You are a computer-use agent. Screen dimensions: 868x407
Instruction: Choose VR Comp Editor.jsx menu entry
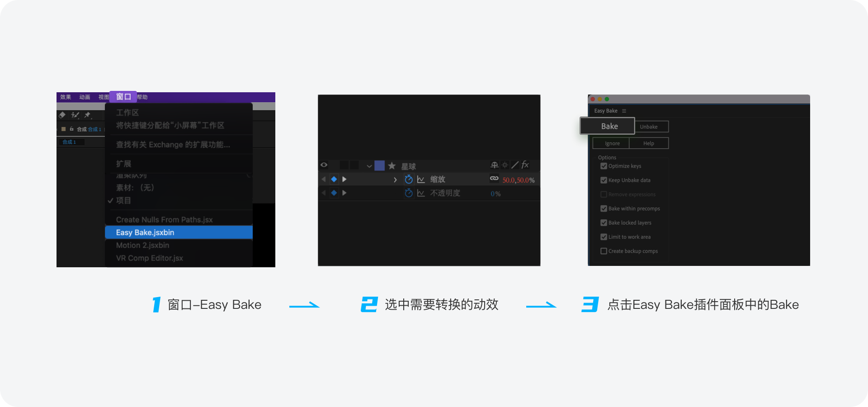179,258
